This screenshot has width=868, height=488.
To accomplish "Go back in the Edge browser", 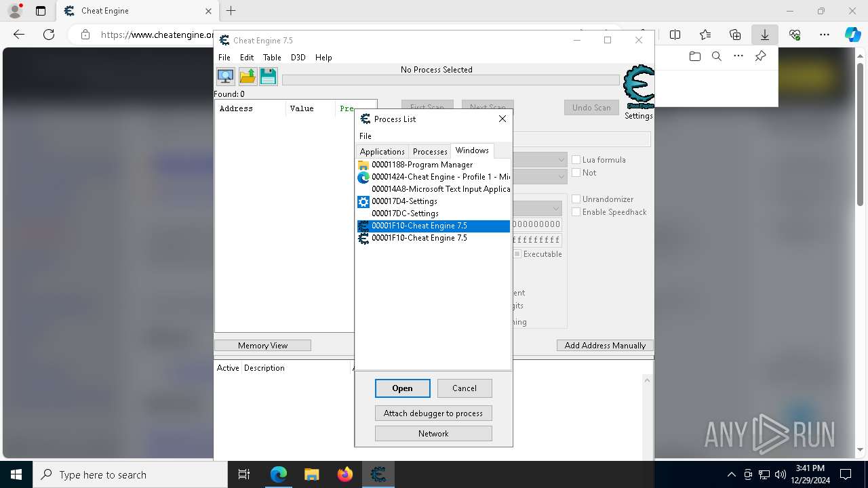I will [19, 35].
